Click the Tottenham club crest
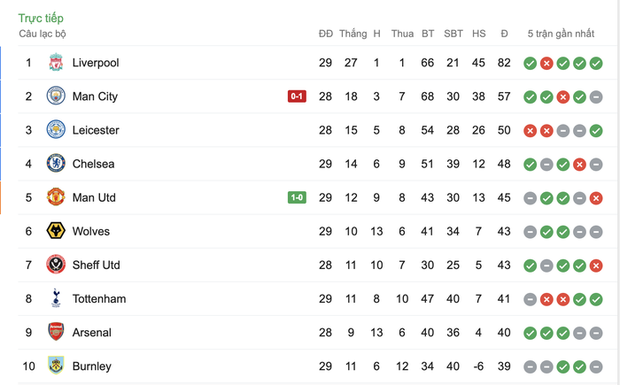The width and height of the screenshot is (620, 385). click(56, 298)
